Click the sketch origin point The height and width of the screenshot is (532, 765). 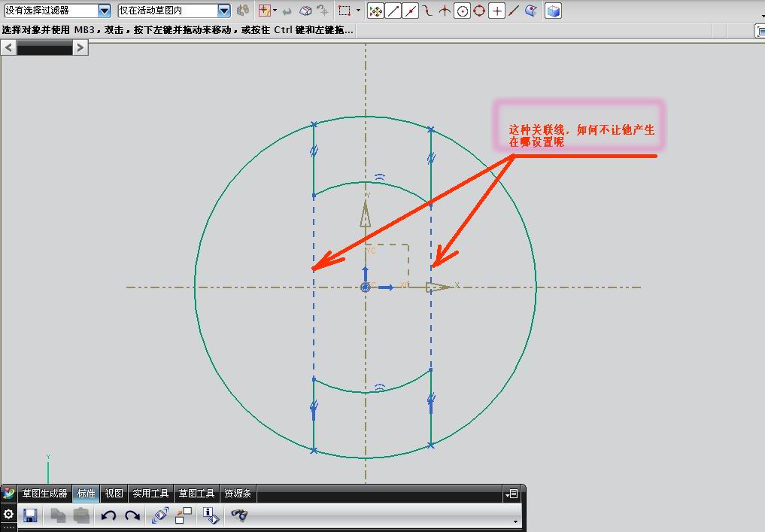click(x=365, y=287)
